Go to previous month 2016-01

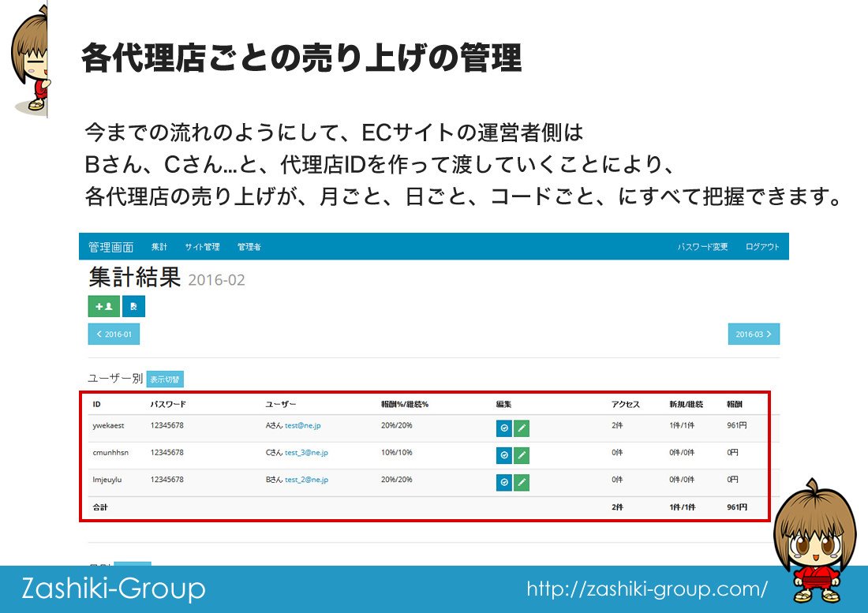tap(114, 335)
